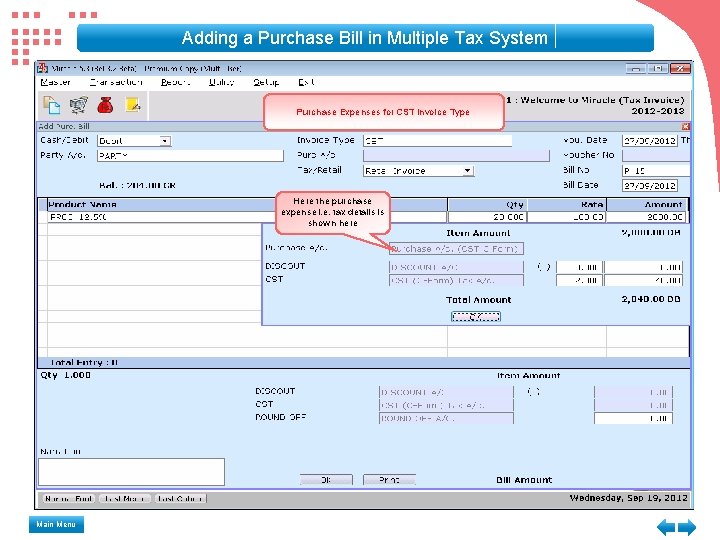Click the Bill Date field
The height and width of the screenshot is (540, 720).
coord(649,186)
